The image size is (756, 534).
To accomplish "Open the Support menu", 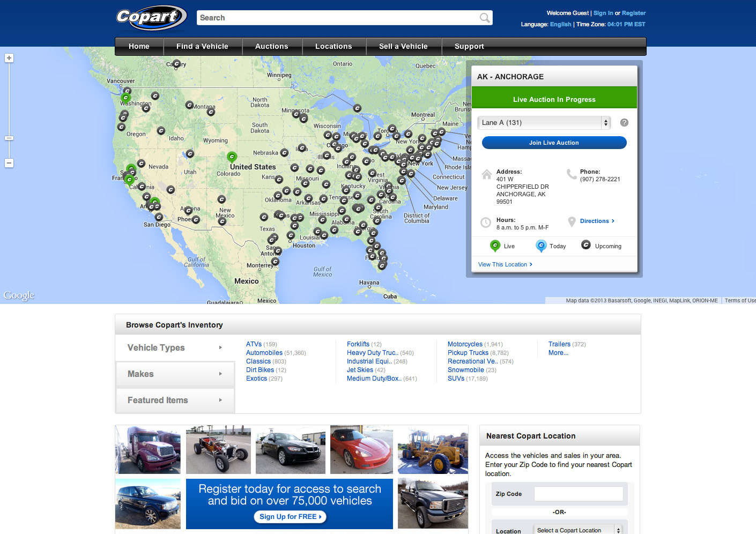I will point(469,47).
